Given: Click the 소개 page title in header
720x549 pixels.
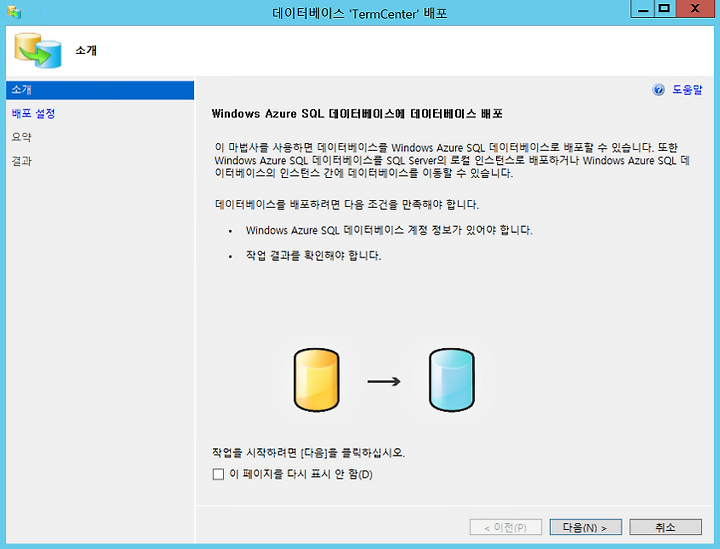Looking at the screenshot, I should point(86,50).
